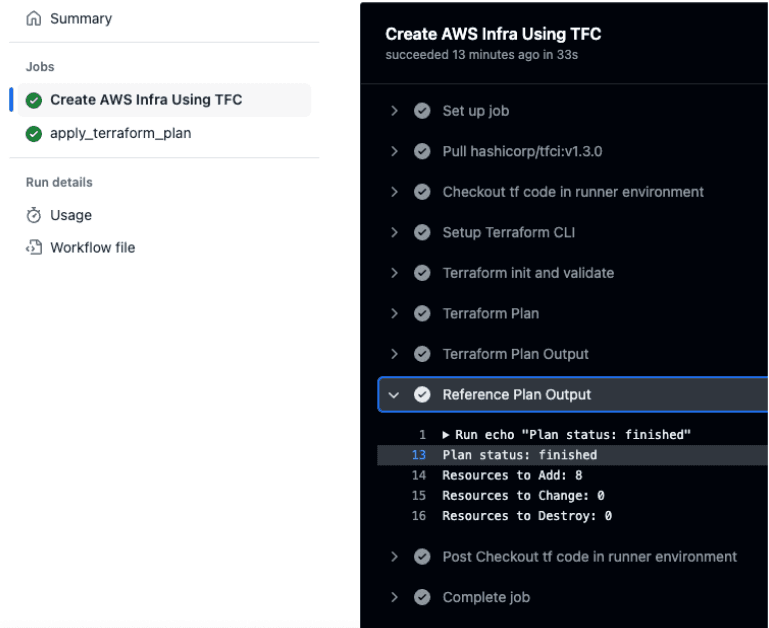The width and height of the screenshot is (769, 628).
Task: Select the apply_terraform_plan job
Action: pos(120,133)
